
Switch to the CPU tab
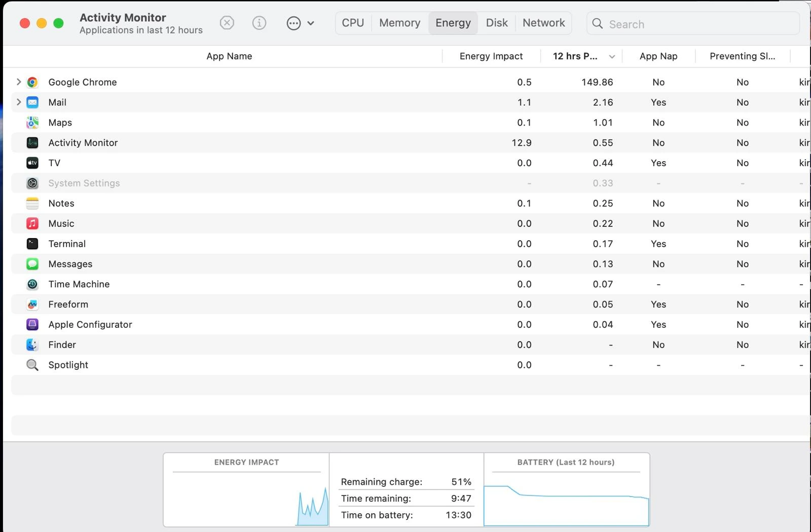coord(353,23)
